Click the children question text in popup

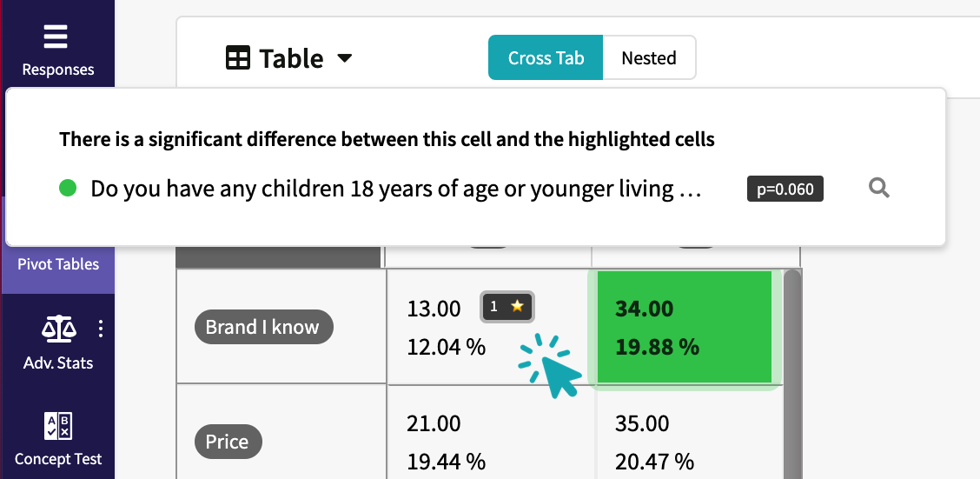coord(396,189)
